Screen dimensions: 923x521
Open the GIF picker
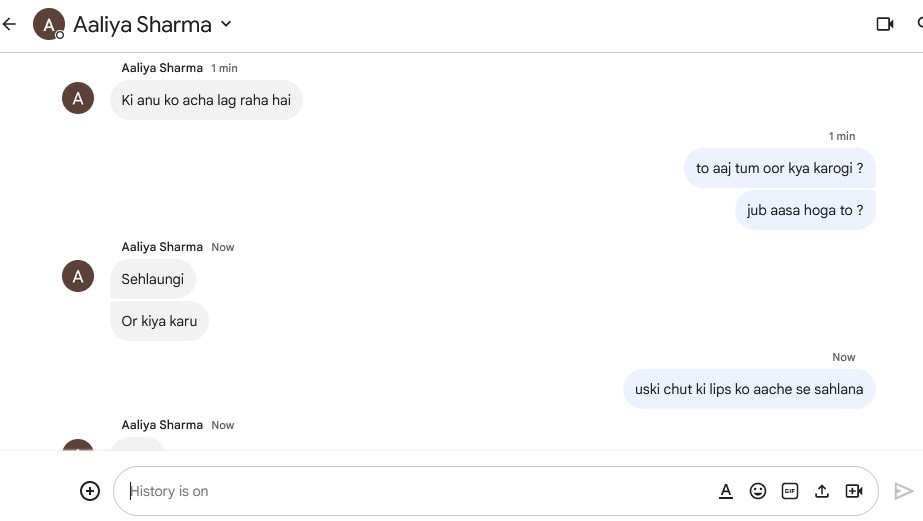tap(789, 491)
